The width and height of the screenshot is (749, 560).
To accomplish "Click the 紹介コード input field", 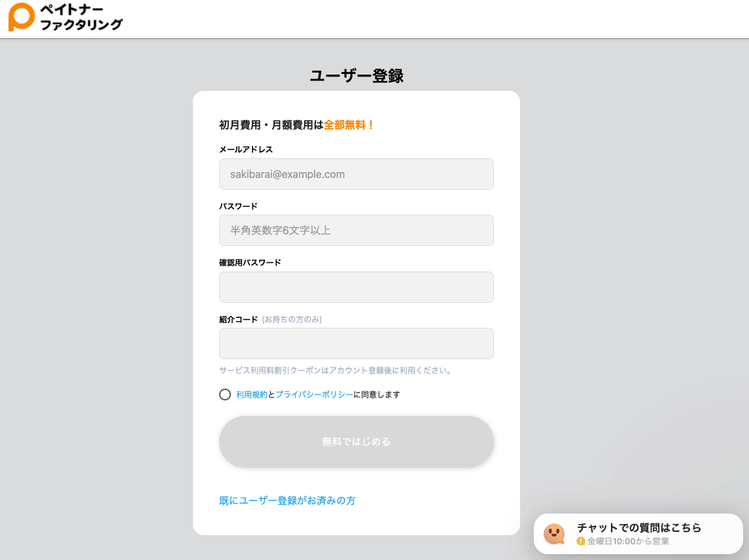I will pos(357,343).
